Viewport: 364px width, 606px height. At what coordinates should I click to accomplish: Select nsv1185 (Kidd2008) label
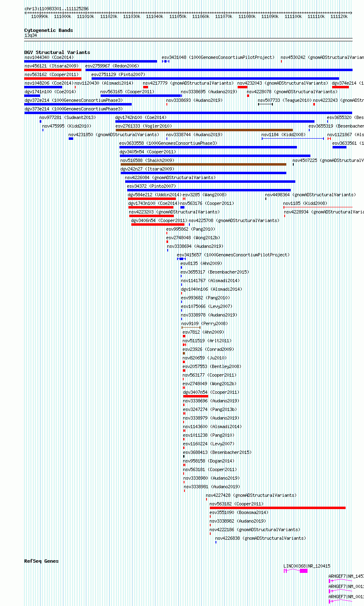[x=305, y=203]
